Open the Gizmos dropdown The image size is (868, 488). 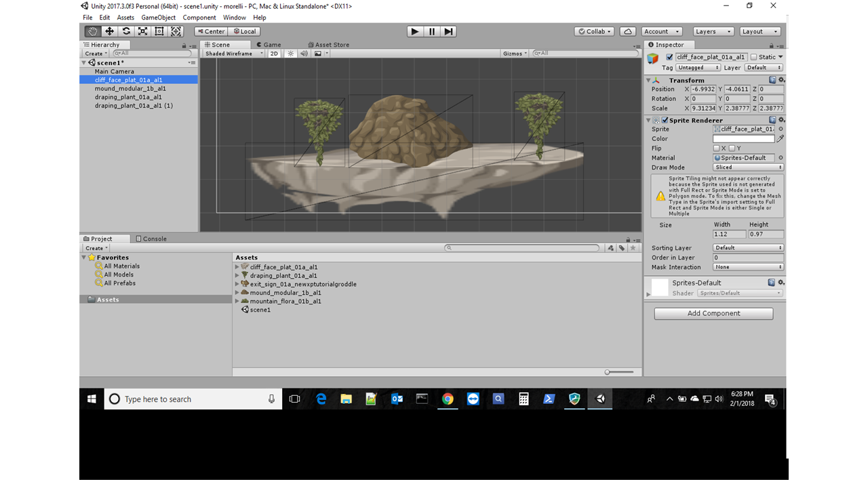point(515,54)
